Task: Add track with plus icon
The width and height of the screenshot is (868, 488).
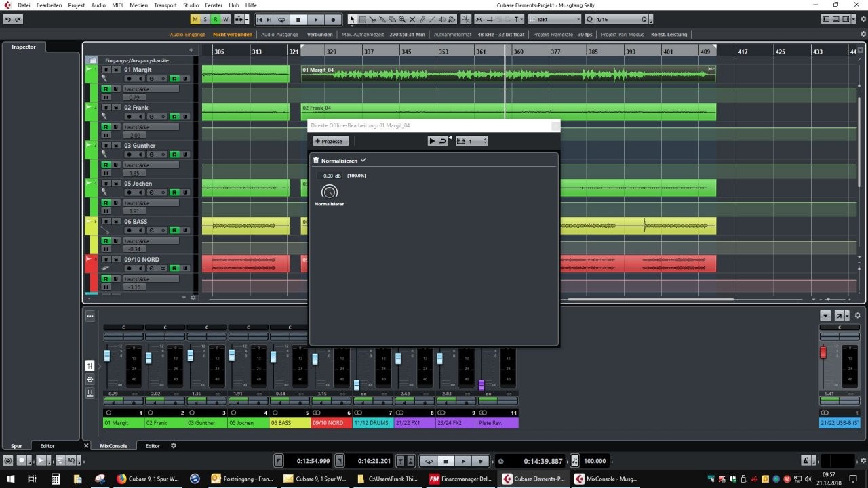Action: tap(191, 50)
